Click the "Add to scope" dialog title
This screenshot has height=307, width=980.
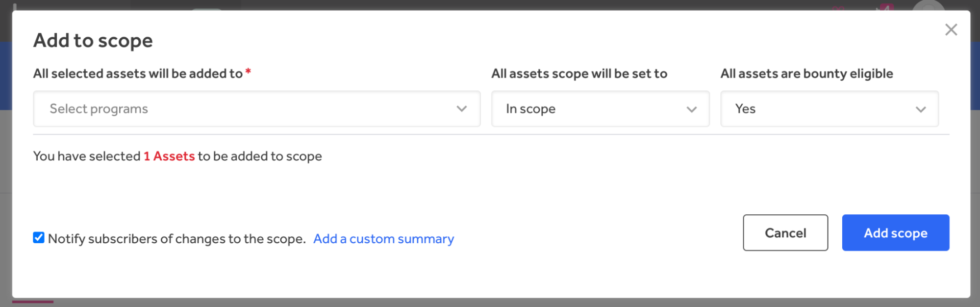click(93, 40)
